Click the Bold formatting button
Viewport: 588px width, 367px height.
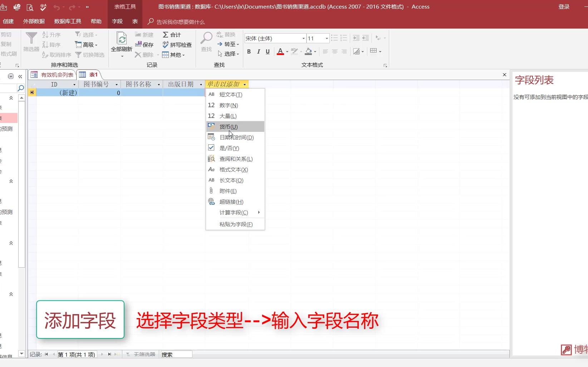pyautogui.click(x=249, y=51)
